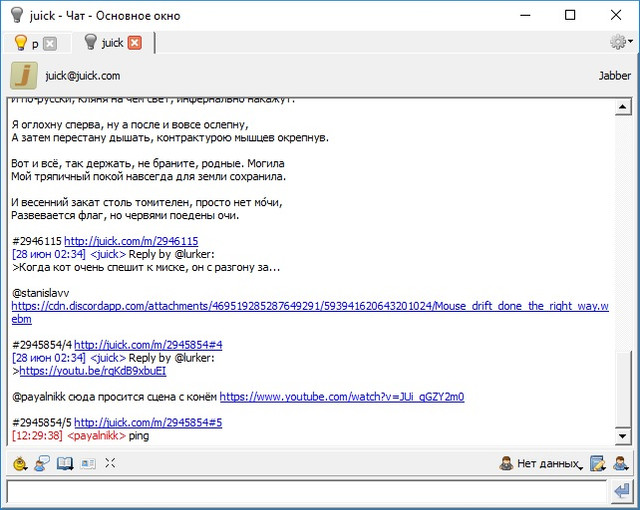The height and width of the screenshot is (510, 640).
Task: Click the "[12:29:38] <payalnikk> ping" message
Action: click(80, 436)
